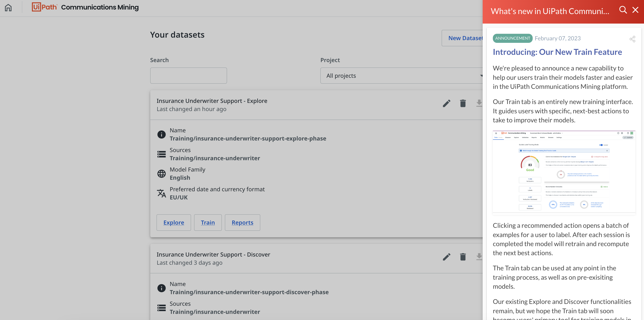The height and width of the screenshot is (320, 644).
Task: Download the Explore phase dataset
Action: pyautogui.click(x=479, y=103)
